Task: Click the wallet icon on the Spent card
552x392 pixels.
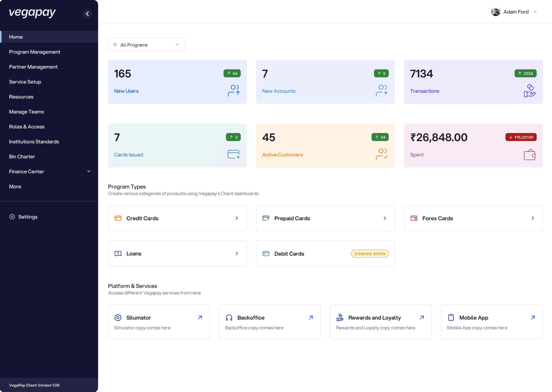Action: [530, 155]
